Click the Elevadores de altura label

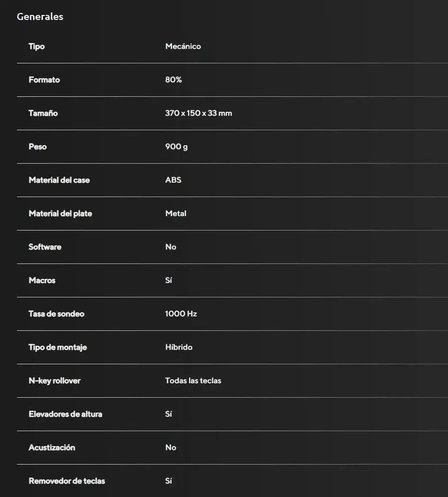coord(65,414)
